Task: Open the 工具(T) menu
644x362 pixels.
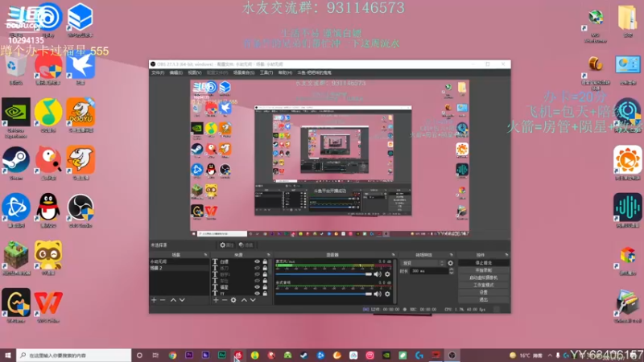Action: [x=266, y=72]
